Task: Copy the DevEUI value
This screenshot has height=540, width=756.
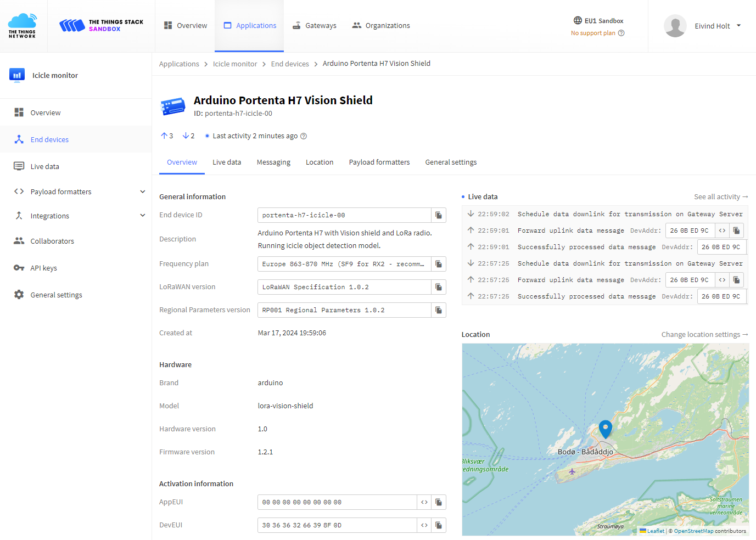Action: [x=438, y=525]
